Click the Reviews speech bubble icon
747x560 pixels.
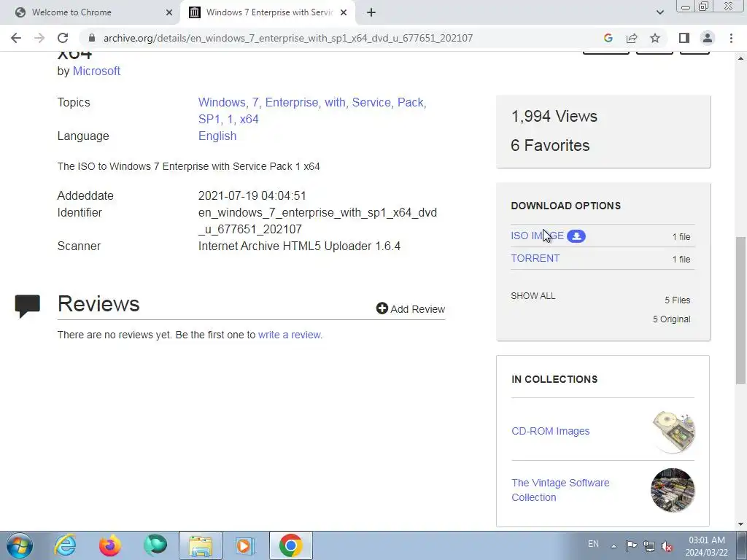[x=27, y=306]
